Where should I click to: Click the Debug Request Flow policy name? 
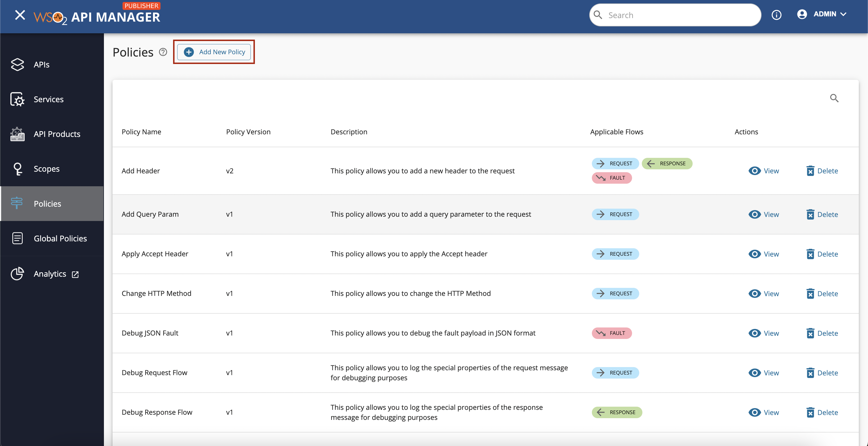click(x=154, y=373)
